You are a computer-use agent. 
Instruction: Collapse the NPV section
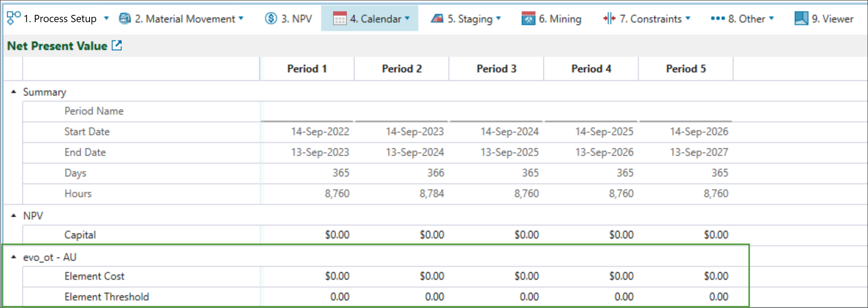14,216
